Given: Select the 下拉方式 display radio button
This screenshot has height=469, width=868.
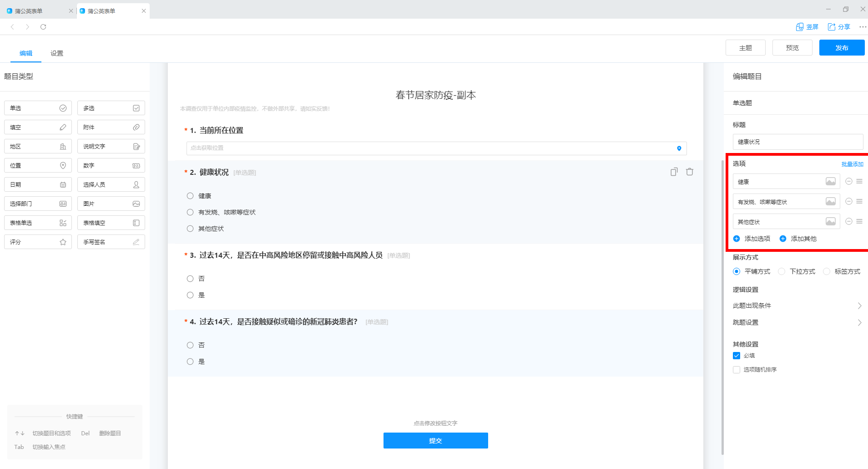Looking at the screenshot, I should coord(783,271).
